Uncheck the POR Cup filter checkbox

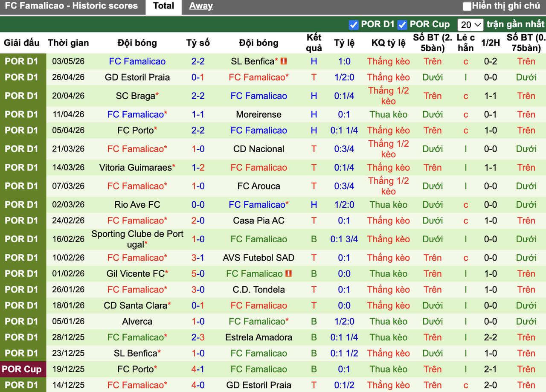(402, 25)
